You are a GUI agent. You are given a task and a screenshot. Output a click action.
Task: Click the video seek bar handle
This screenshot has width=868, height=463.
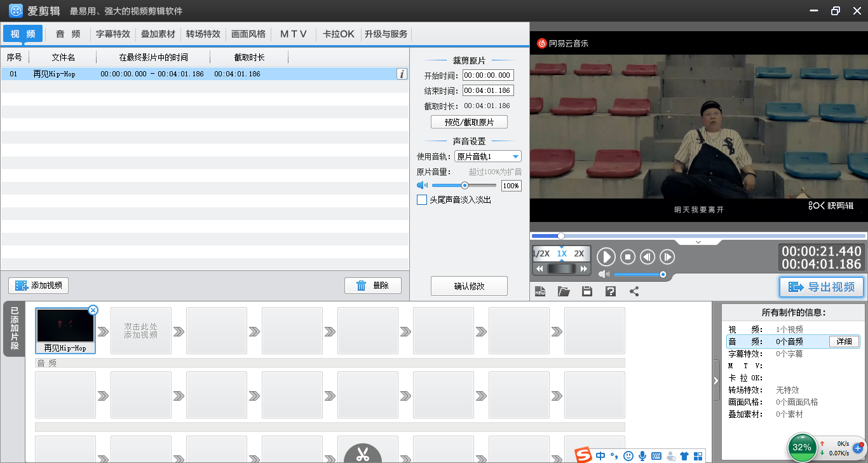click(x=560, y=236)
